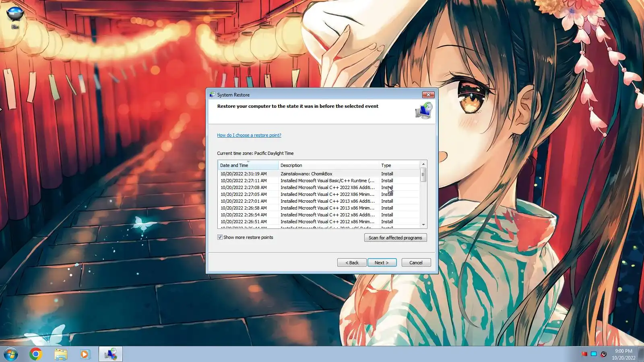This screenshot has width=644, height=362.
Task: Click the network status tray icon
Action: point(594,354)
